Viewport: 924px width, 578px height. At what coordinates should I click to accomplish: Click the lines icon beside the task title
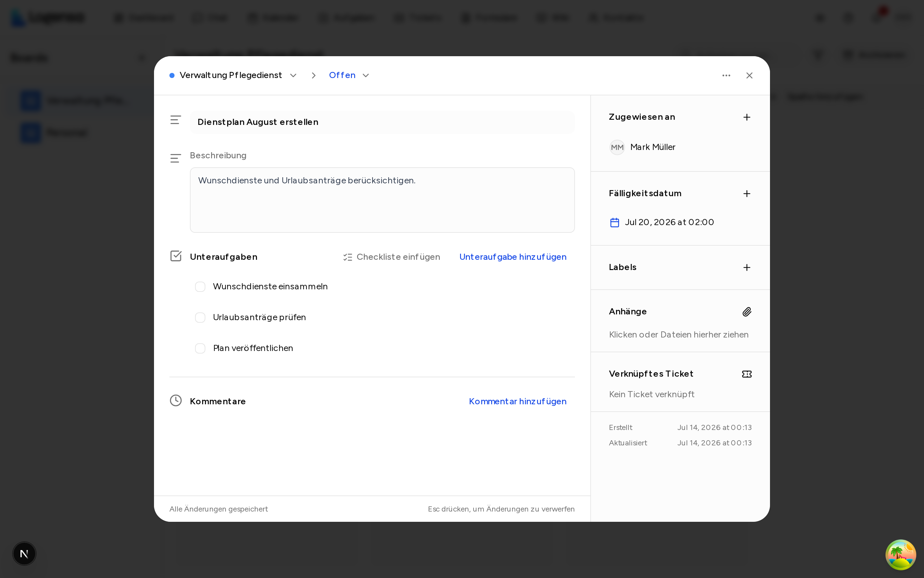point(175,120)
